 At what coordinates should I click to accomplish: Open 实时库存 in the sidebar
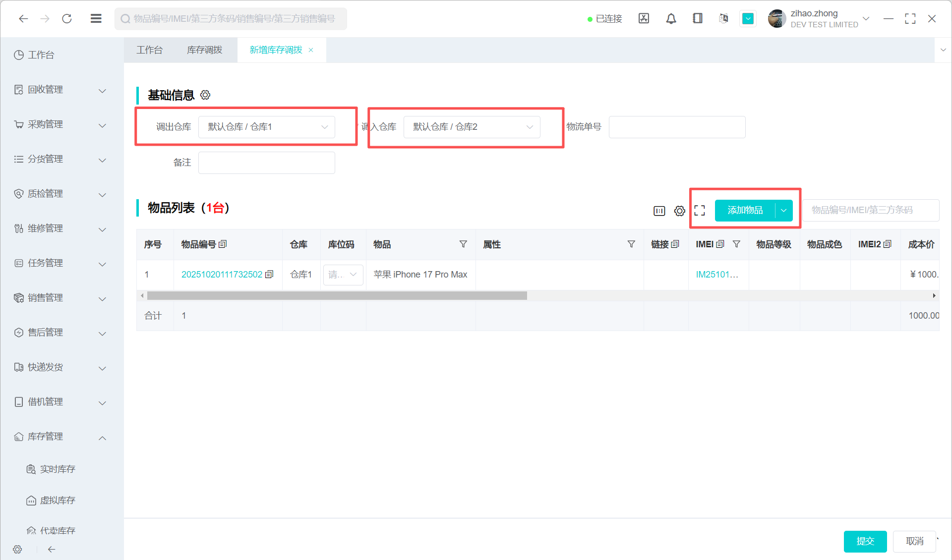58,469
